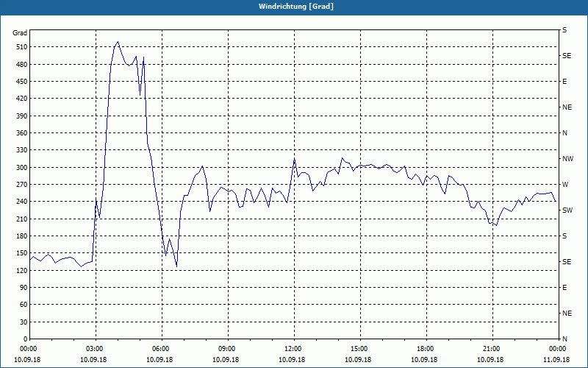Select the N compass label at the 0 baseline
588x368 pixels.
[x=564, y=339]
